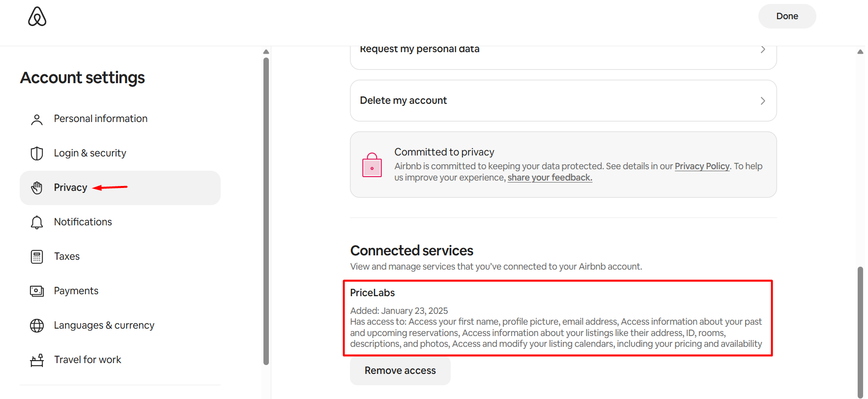Viewport: 868px width, 399px height.
Task: Follow the share your feedback link
Action: tap(550, 178)
